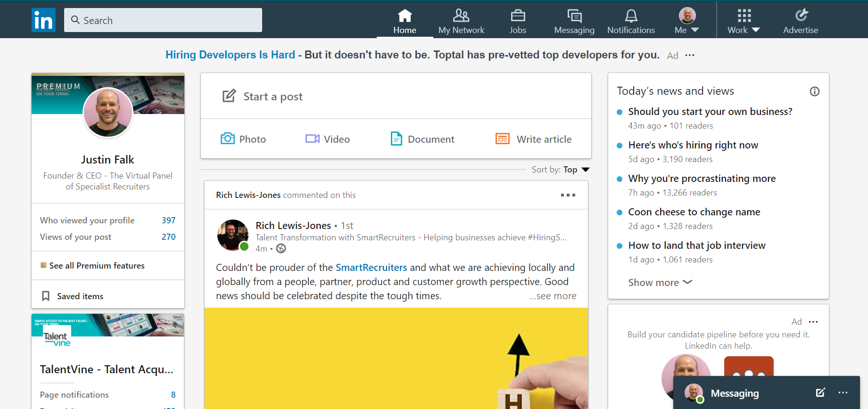The height and width of the screenshot is (409, 868).
Task: Read How to land that job interview
Action: coord(697,245)
